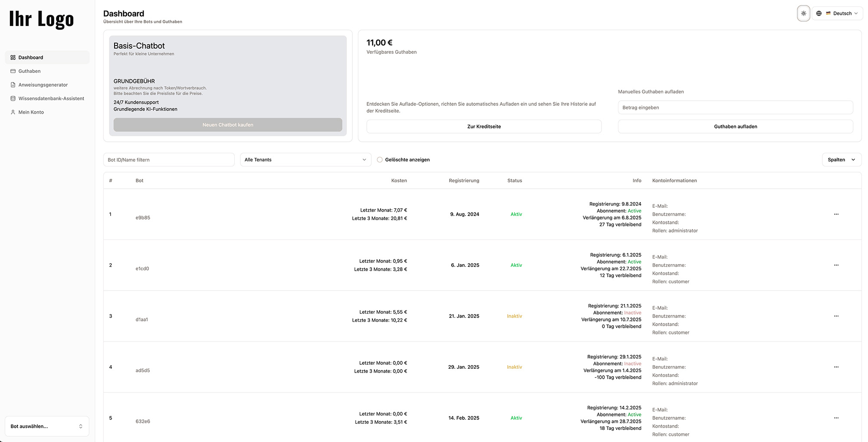
Task: Click the Zur Kreditseite button
Action: pos(483,127)
